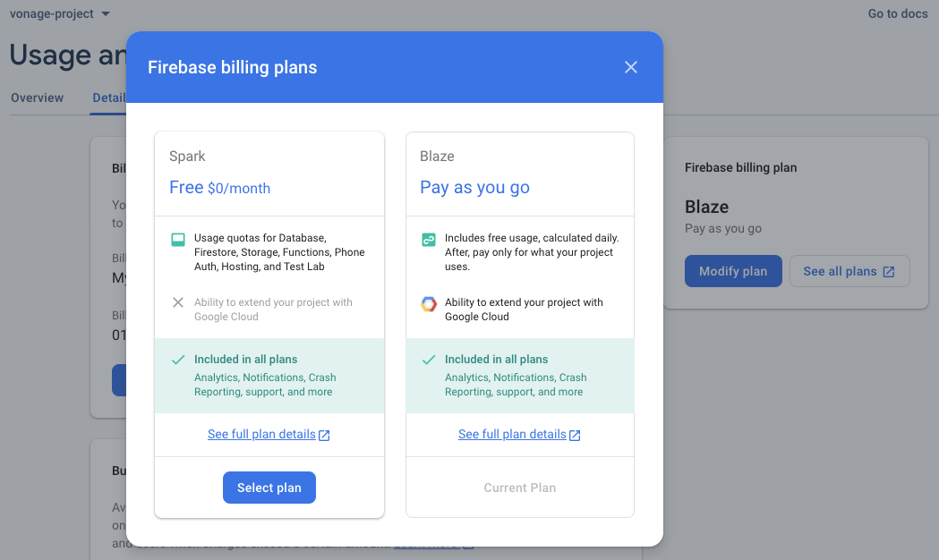Click greyed Ability to extend text in Spark card
939x560 pixels.
273,310
